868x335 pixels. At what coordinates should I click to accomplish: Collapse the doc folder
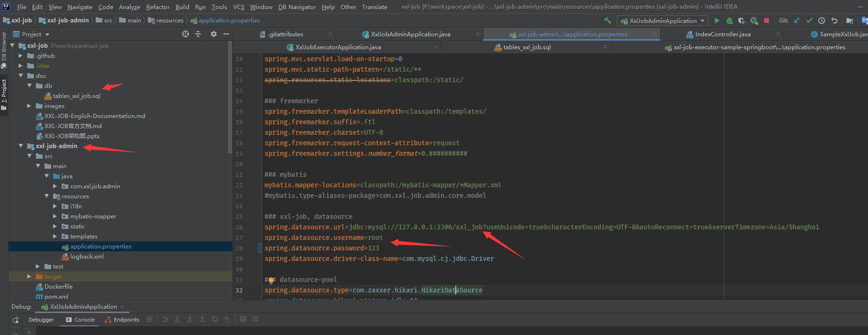coord(21,76)
